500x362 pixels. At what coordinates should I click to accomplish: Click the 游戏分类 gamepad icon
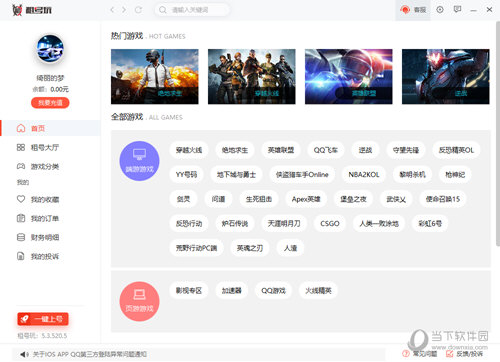[x=21, y=166]
